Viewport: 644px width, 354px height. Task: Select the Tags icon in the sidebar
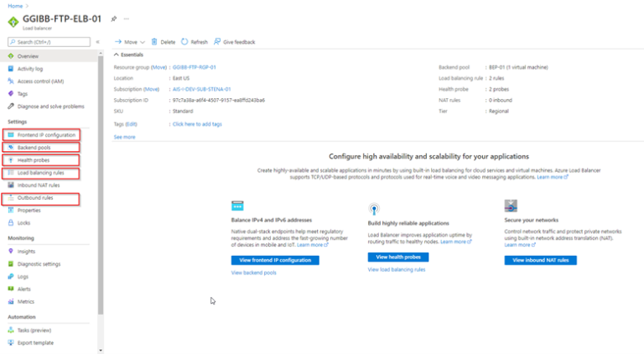coord(11,94)
